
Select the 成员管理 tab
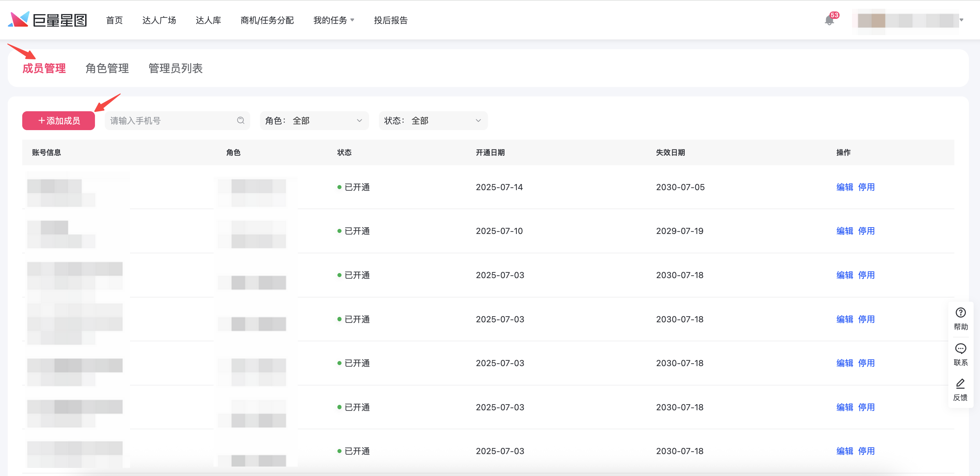(44, 68)
